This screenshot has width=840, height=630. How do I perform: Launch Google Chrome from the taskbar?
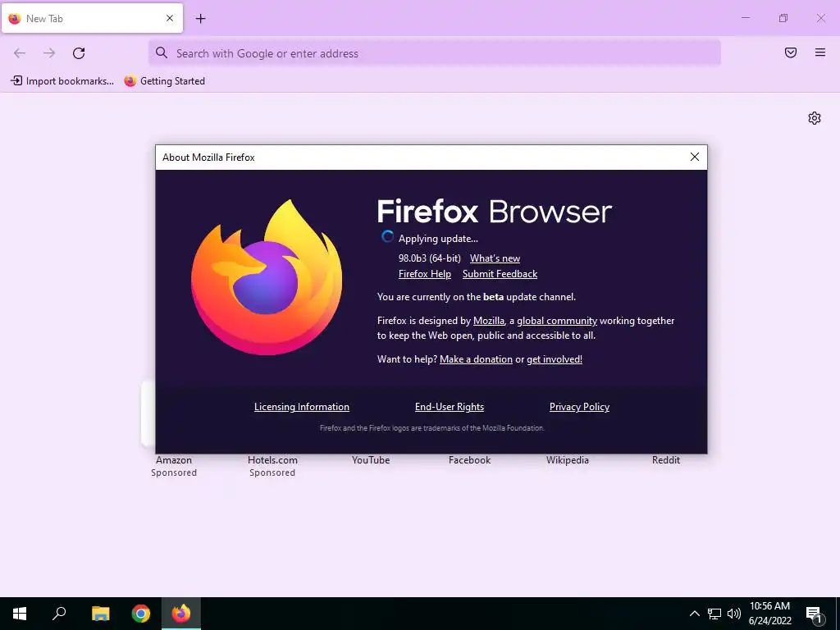(141, 614)
